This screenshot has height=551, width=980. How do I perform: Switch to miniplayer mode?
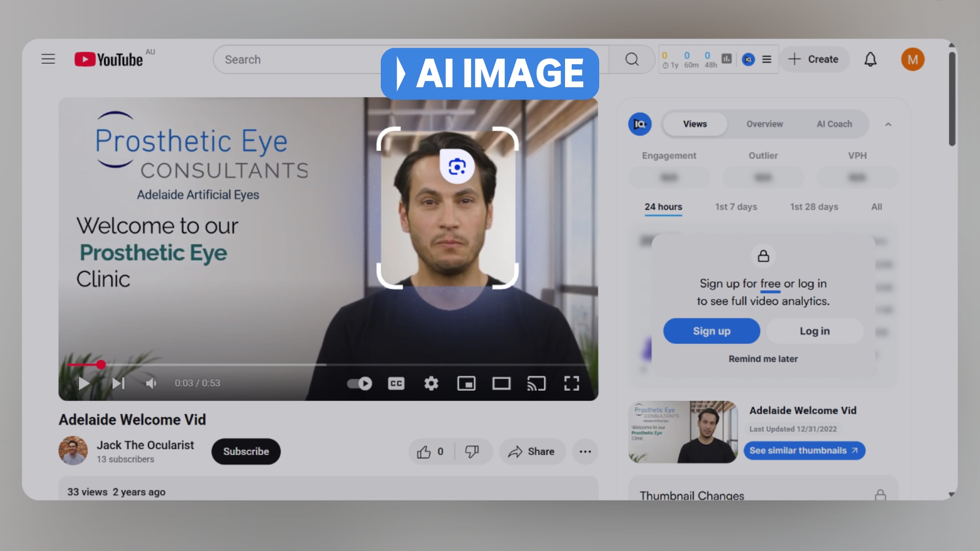pyautogui.click(x=466, y=383)
